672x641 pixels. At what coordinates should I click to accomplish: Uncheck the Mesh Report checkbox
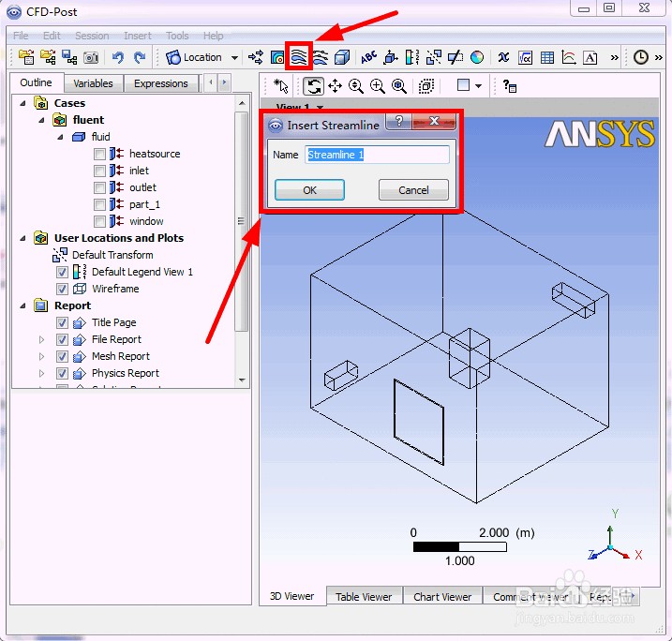tap(62, 356)
